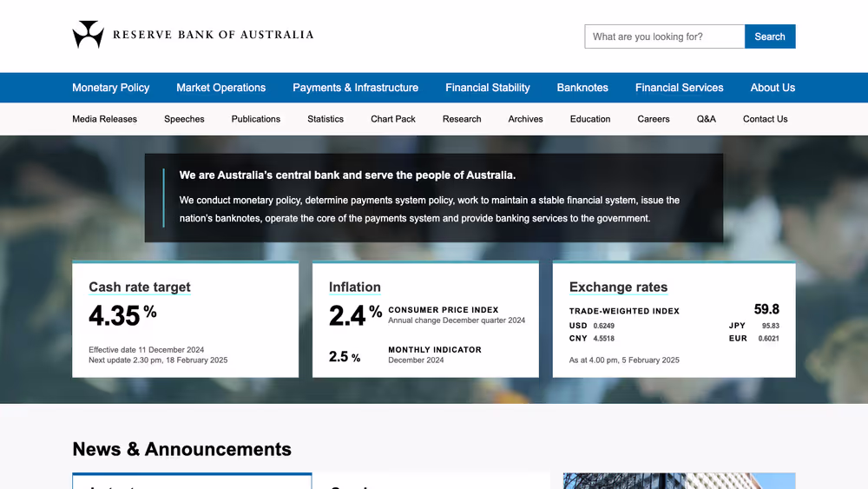The height and width of the screenshot is (489, 868).
Task: Click the Consumer Price Index label
Action: [444, 310]
